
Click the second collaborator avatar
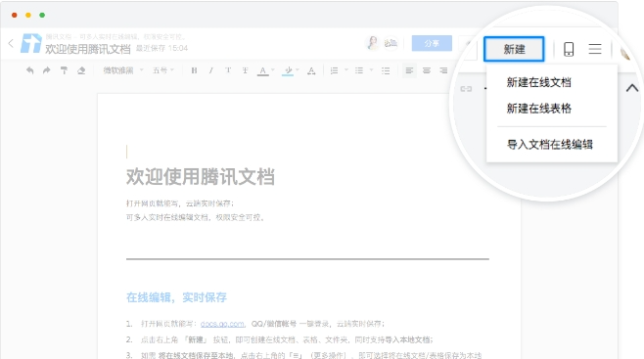click(391, 43)
